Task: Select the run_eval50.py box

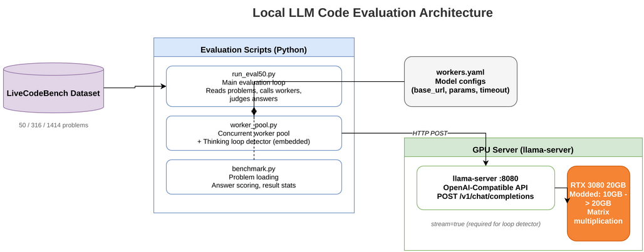Action: (254, 86)
